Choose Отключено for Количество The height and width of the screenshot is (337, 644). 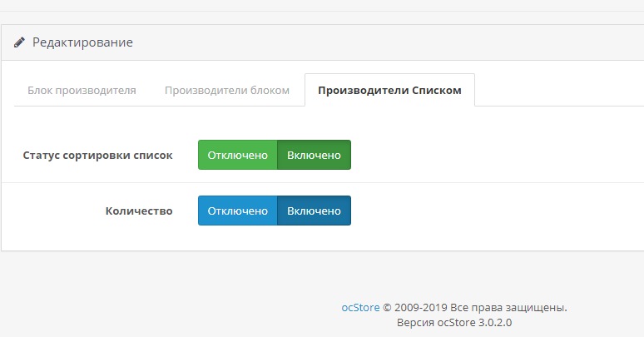pos(238,211)
